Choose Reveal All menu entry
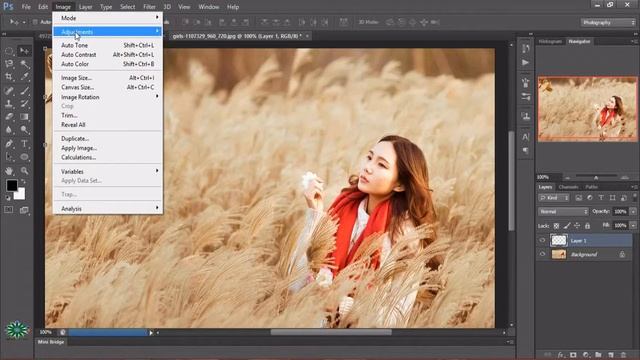The height and width of the screenshot is (360, 640). [108, 124]
